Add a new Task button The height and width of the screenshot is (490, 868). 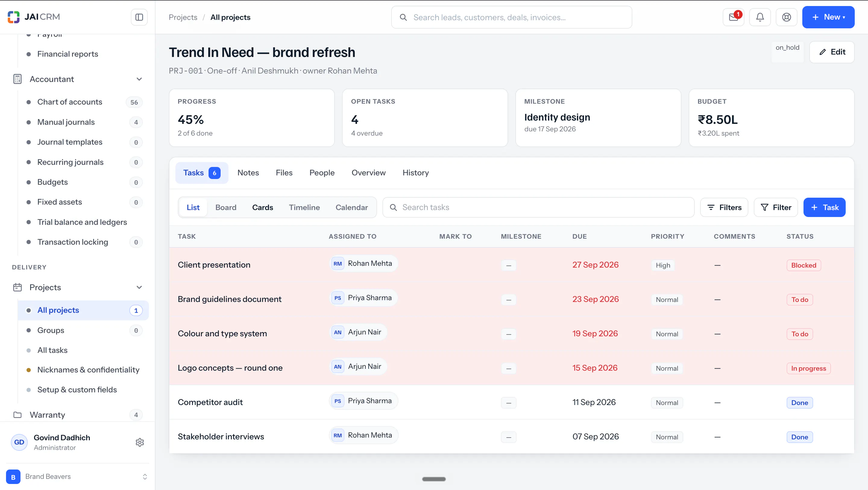click(824, 207)
